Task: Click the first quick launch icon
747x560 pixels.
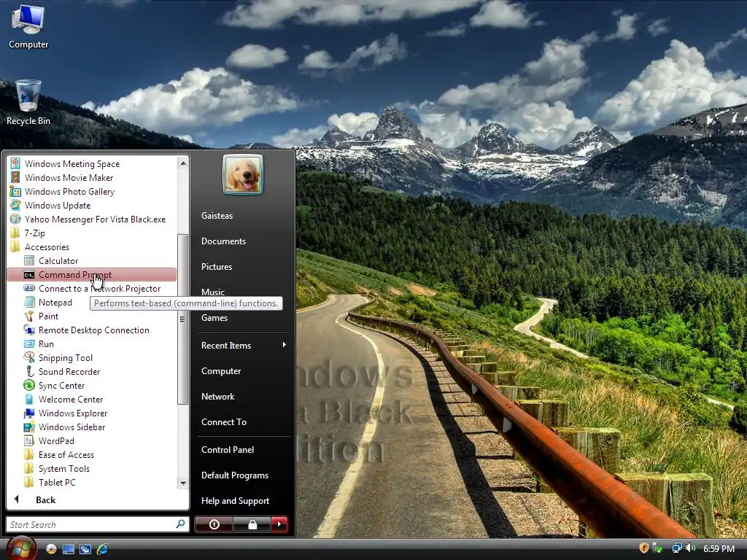Action: [51, 549]
